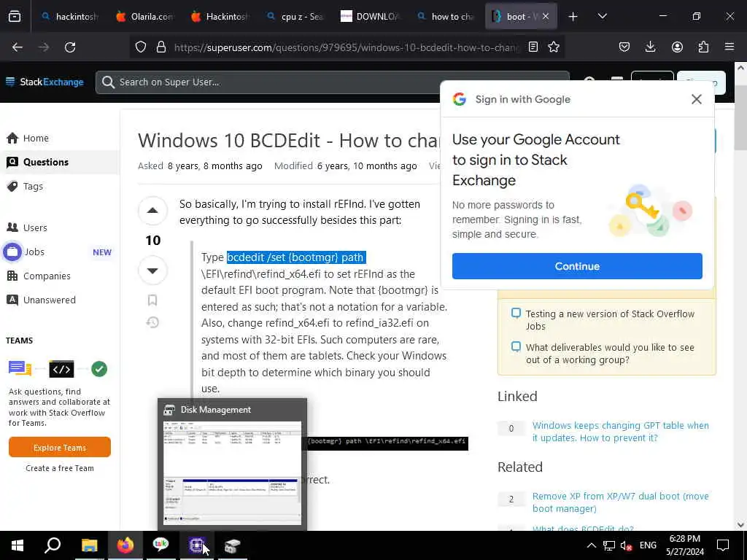The width and height of the screenshot is (747, 560).
Task: Open the Downloads panel
Action: coord(650,47)
